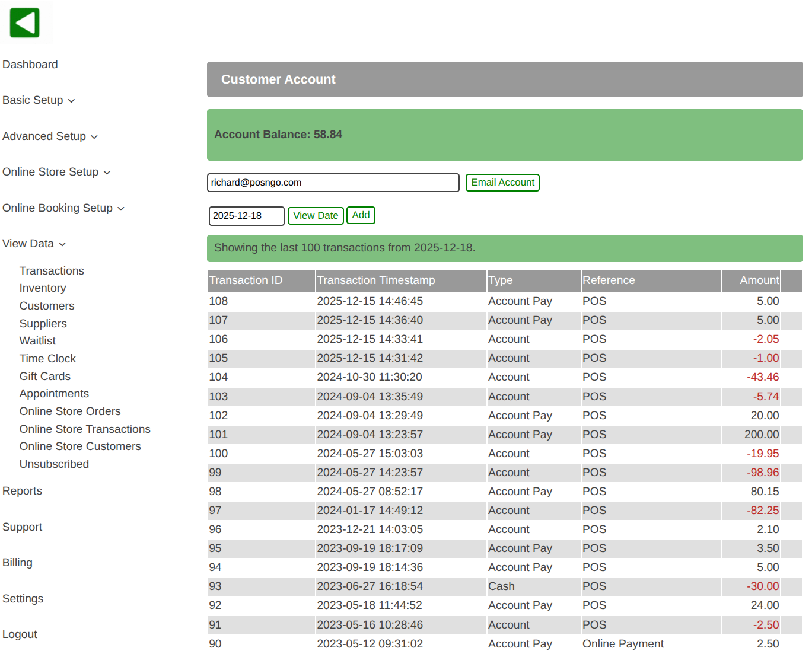View the Unsubscribed list

54,464
